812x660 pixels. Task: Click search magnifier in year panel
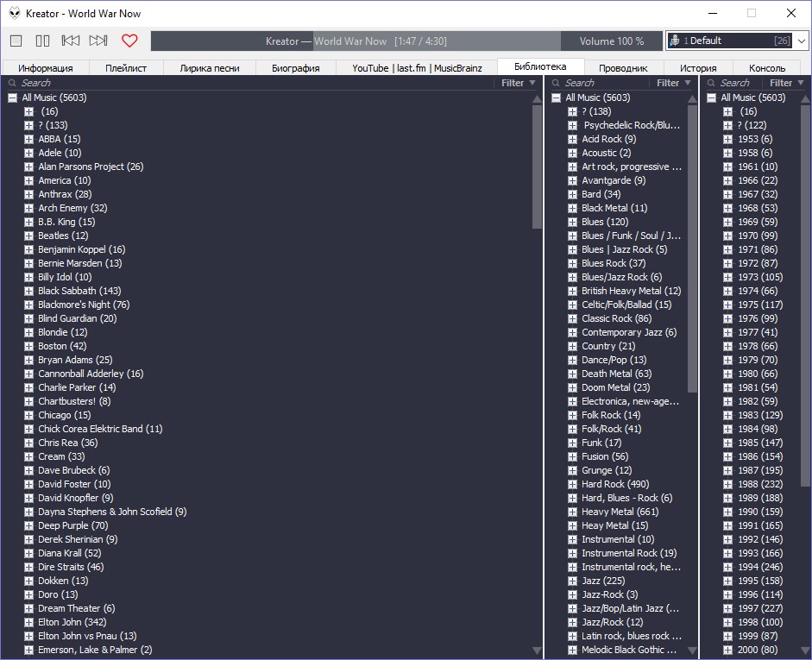pos(711,83)
